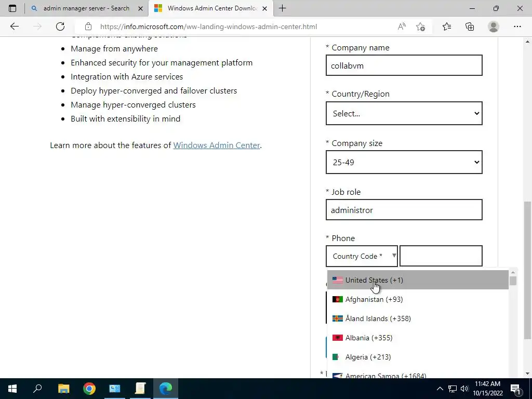The height and width of the screenshot is (399, 532).
Task: Open Read aloud feature icon
Action: click(x=402, y=26)
